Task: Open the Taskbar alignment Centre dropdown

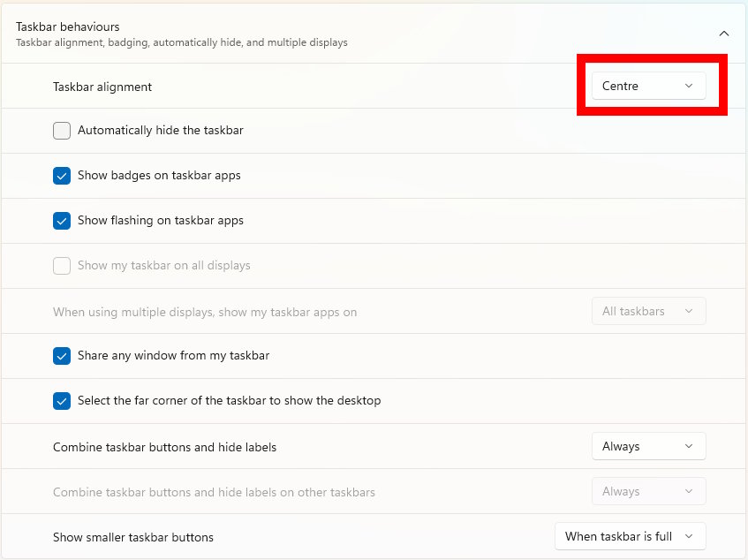Action: click(648, 86)
